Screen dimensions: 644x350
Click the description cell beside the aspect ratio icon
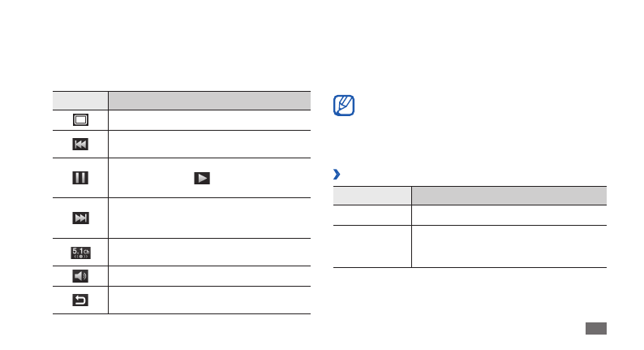point(210,119)
